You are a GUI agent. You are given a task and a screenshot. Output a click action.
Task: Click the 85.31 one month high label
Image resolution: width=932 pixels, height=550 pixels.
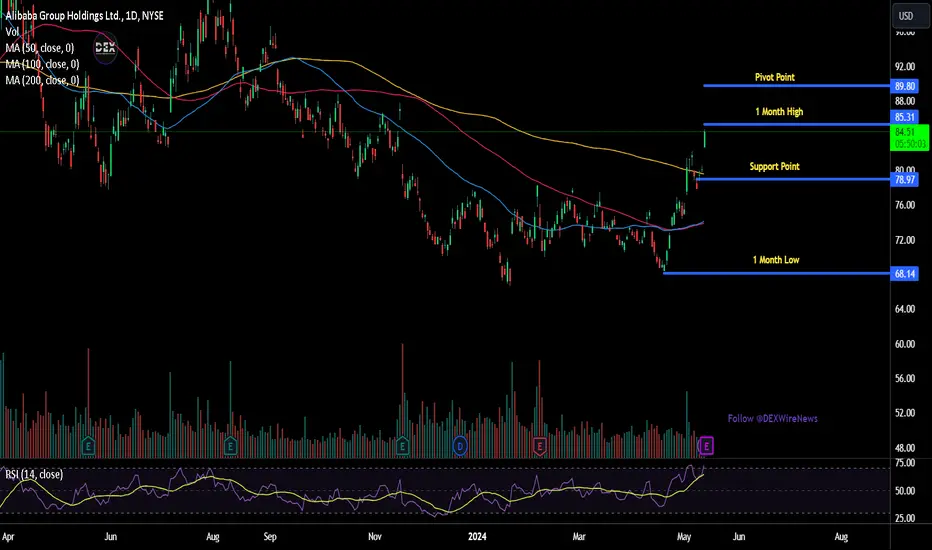[x=905, y=117]
